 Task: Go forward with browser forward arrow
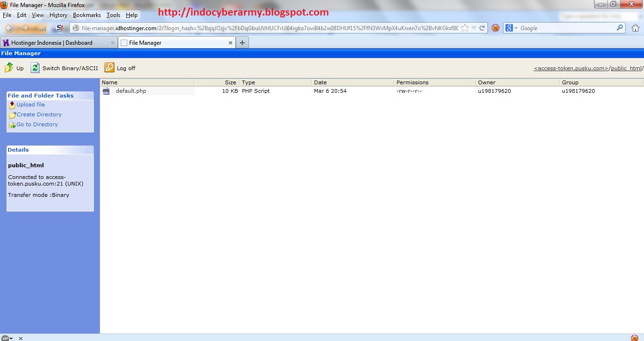(x=25, y=28)
